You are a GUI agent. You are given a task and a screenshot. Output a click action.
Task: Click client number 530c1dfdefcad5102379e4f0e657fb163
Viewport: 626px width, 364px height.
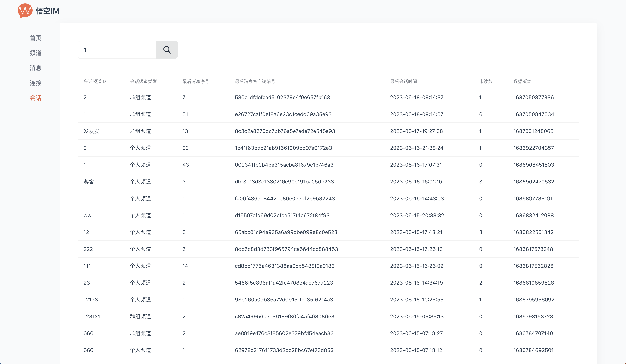[x=282, y=97]
